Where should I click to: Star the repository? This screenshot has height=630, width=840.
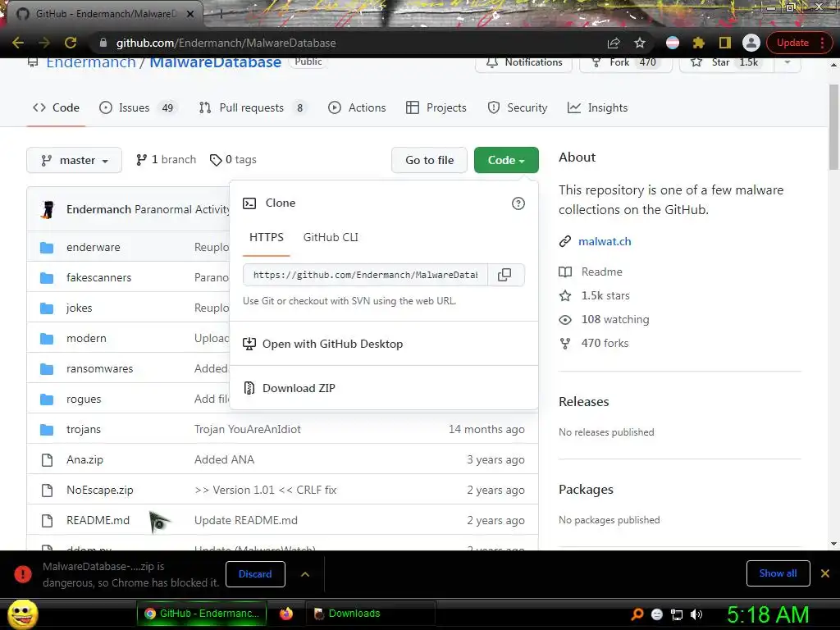(x=727, y=62)
